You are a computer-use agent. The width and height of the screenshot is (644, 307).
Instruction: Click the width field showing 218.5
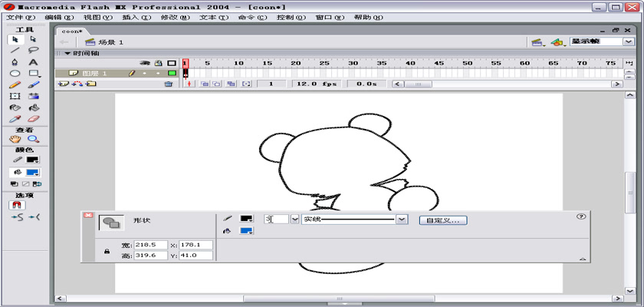point(150,245)
